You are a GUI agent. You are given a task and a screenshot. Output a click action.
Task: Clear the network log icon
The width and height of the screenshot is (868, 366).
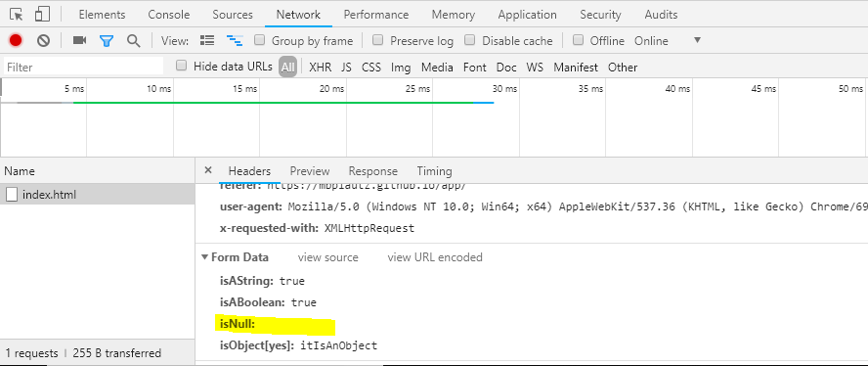click(44, 40)
